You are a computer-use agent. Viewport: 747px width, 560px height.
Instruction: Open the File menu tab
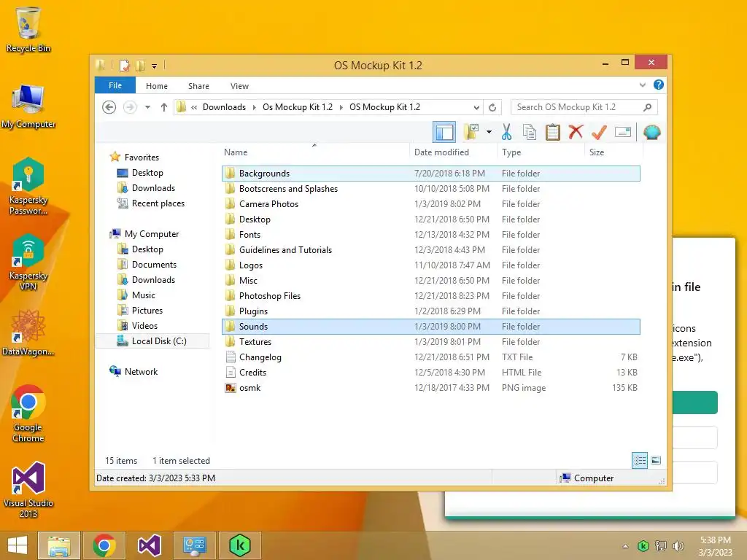tap(115, 85)
